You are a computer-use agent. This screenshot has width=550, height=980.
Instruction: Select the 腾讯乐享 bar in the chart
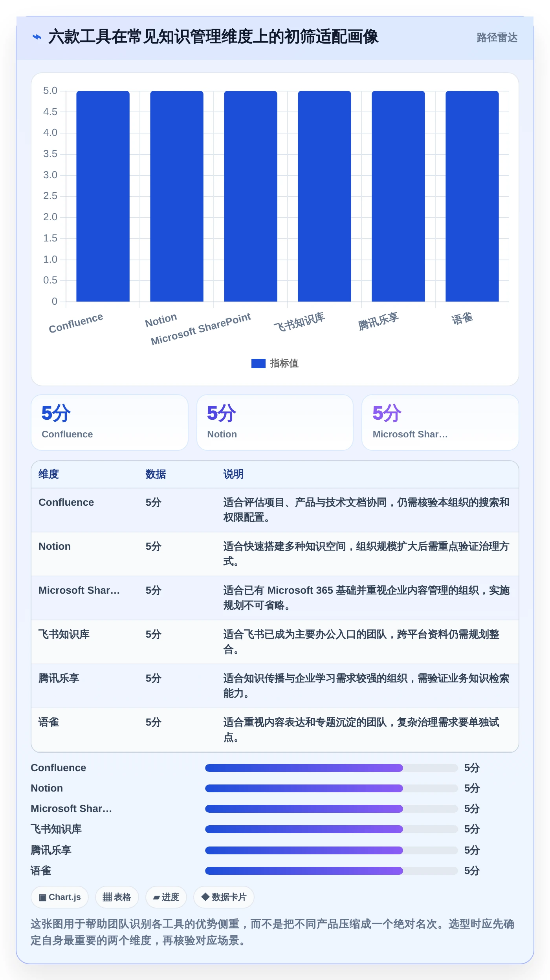point(398,196)
